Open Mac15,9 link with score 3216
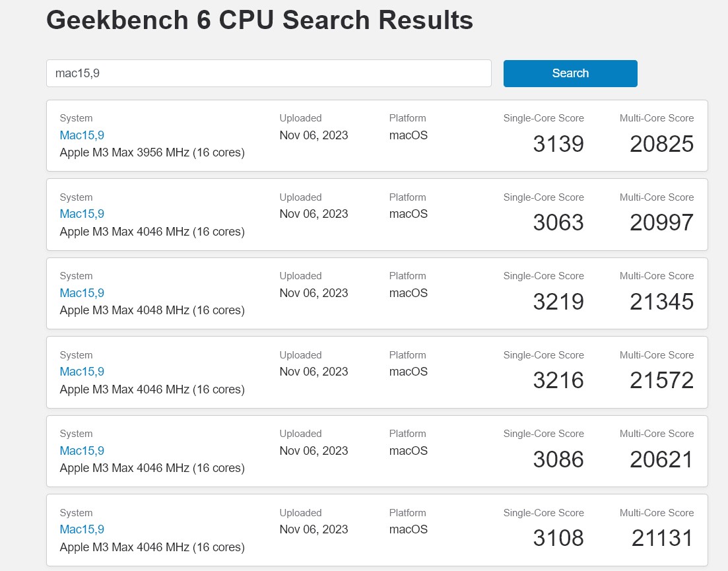This screenshot has width=728, height=571. tap(82, 372)
